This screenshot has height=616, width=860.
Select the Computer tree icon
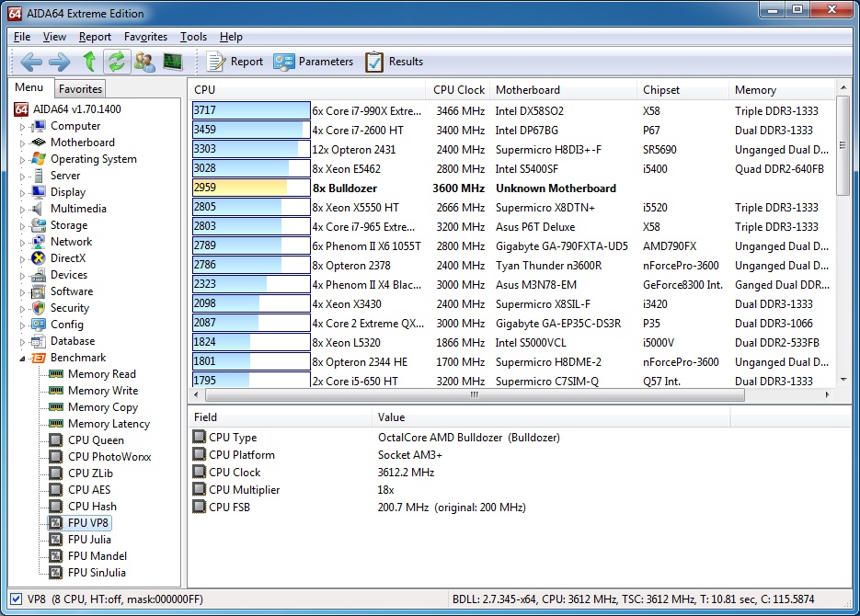pyautogui.click(x=39, y=126)
